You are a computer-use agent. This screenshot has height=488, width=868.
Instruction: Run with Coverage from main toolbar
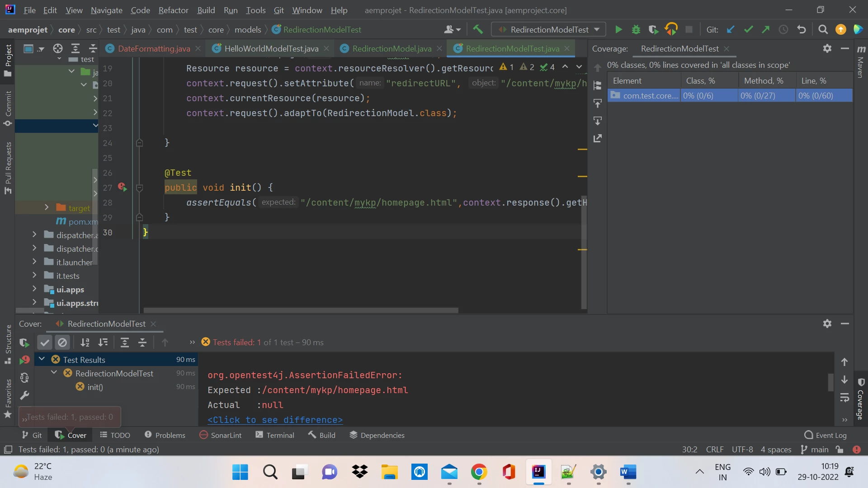653,30
